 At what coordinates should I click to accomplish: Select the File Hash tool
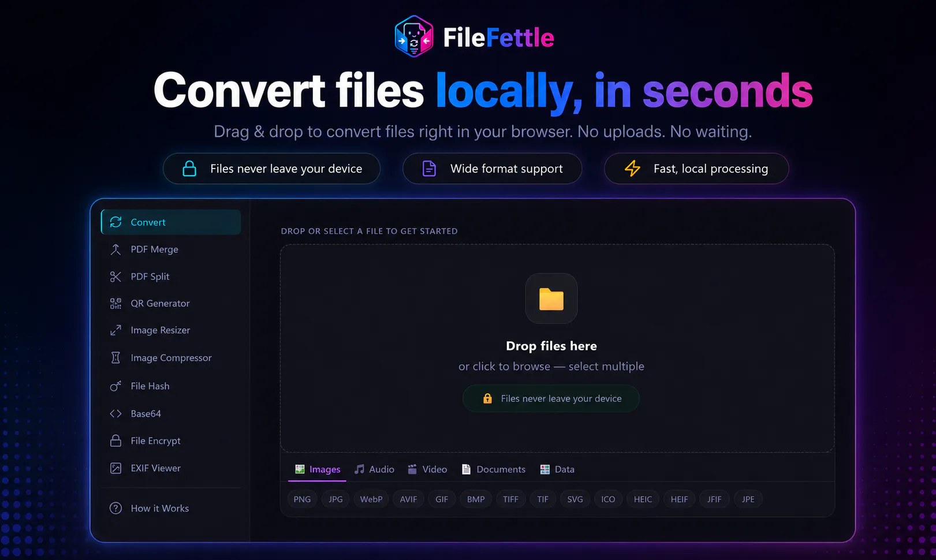click(171, 386)
